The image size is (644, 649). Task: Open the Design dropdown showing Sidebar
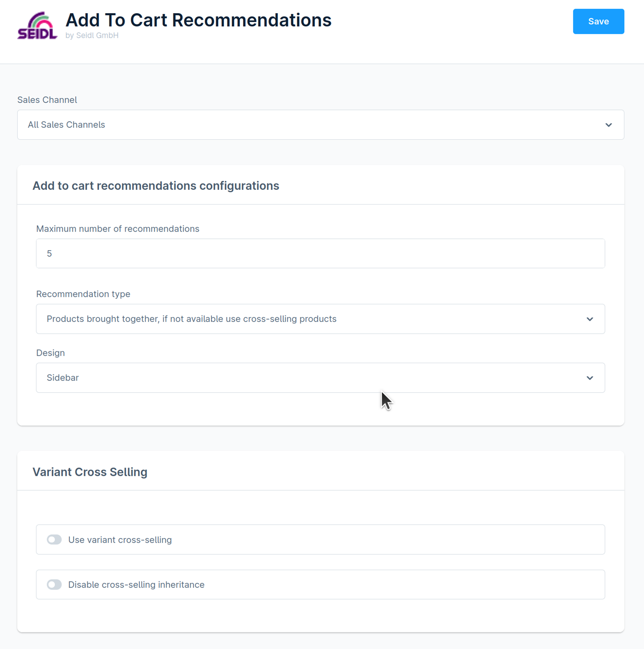pyautogui.click(x=320, y=378)
